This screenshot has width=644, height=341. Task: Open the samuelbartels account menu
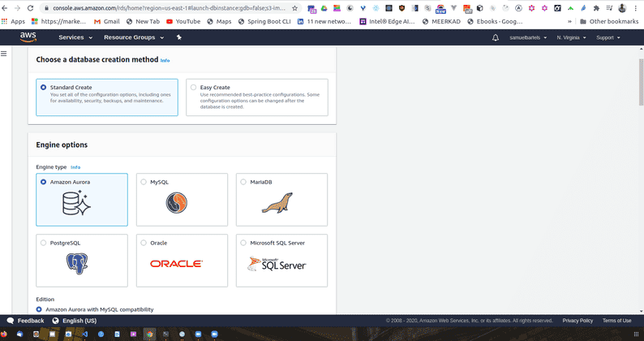pos(528,37)
